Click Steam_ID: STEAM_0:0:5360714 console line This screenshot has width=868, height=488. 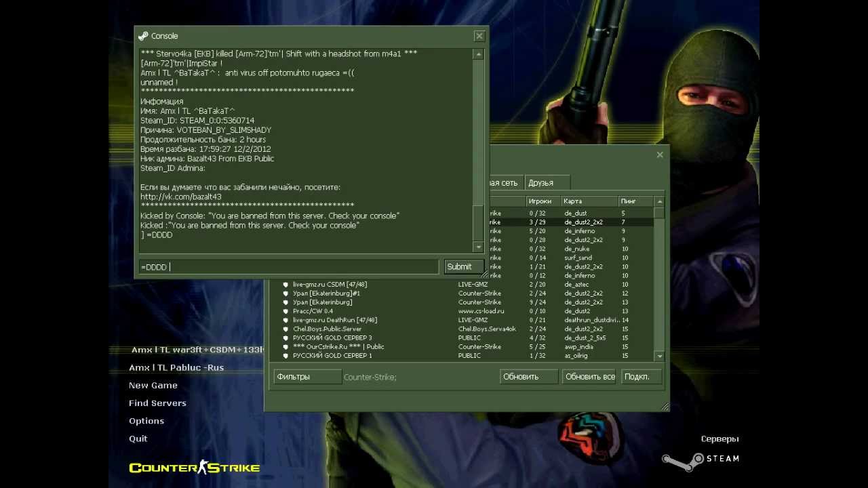pyautogui.click(x=197, y=121)
